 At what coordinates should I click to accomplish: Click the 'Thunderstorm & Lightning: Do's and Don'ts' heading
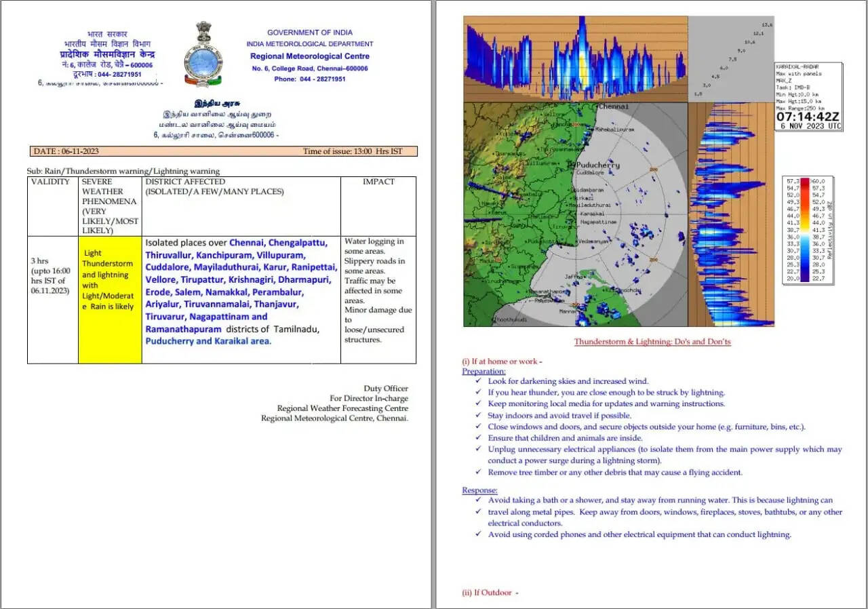(652, 342)
